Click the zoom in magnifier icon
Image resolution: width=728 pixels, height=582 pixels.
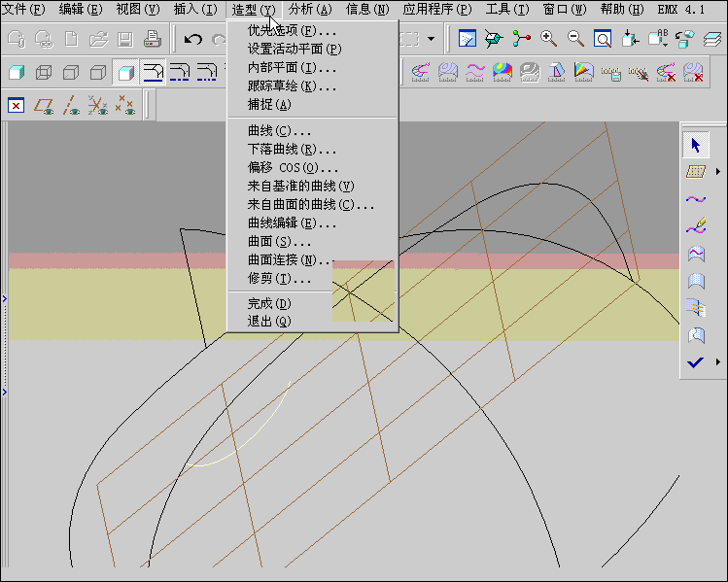click(548, 39)
